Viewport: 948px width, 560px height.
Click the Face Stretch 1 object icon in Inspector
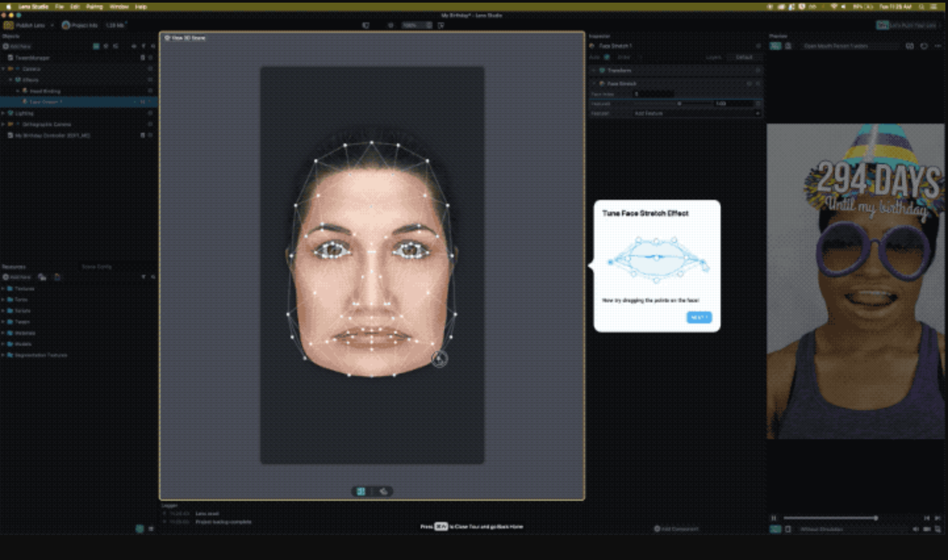point(592,46)
